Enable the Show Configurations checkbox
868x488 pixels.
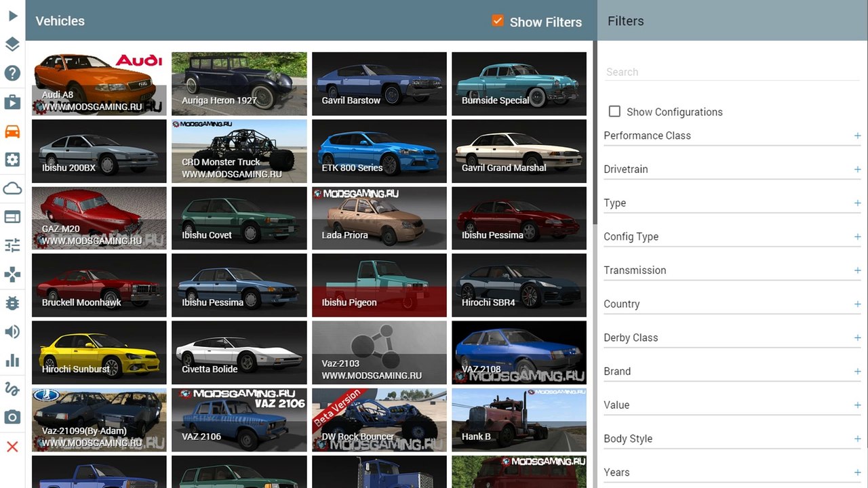tap(614, 111)
